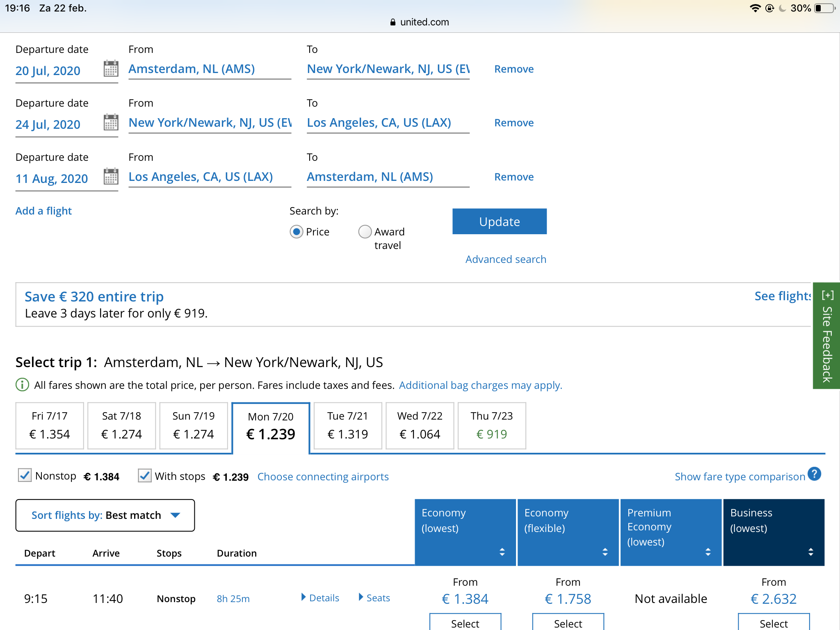Click the Add a flight link

click(x=43, y=211)
